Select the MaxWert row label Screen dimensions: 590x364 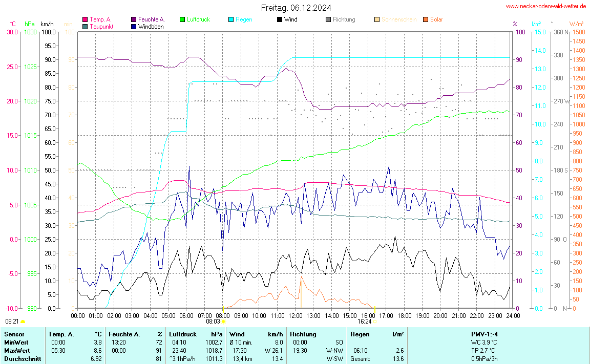(16, 351)
